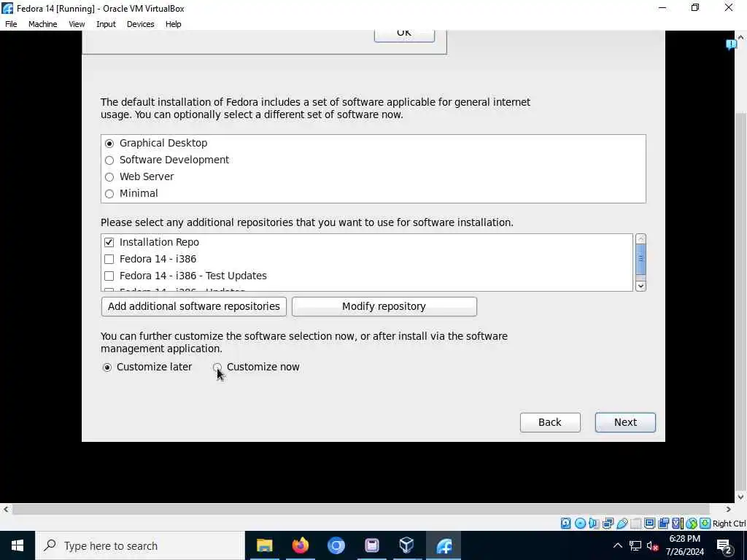Open the Windows Start menu
This screenshot has height=560, width=747.
18,545
